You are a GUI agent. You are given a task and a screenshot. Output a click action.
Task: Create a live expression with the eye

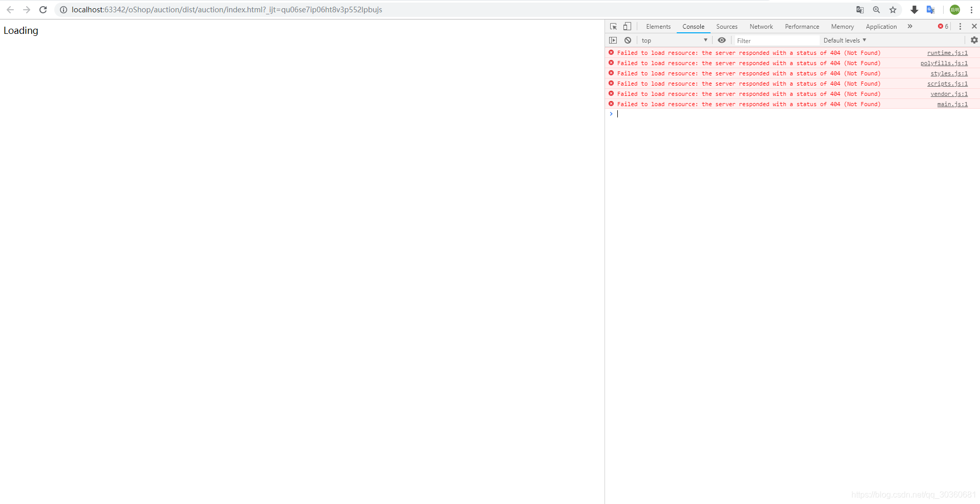[721, 40]
